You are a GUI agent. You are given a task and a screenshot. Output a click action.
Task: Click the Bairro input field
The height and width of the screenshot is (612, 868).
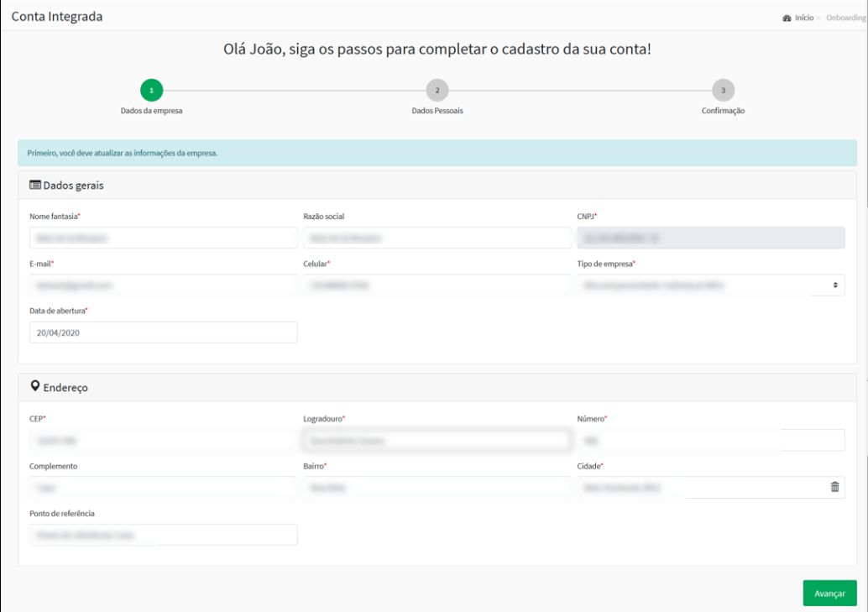tap(437, 487)
